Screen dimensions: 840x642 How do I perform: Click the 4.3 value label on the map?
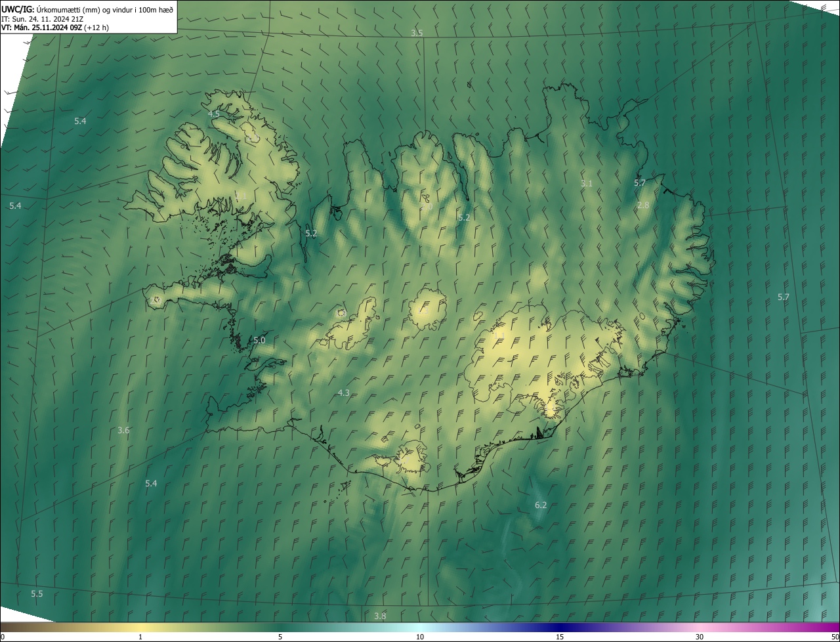(x=343, y=393)
